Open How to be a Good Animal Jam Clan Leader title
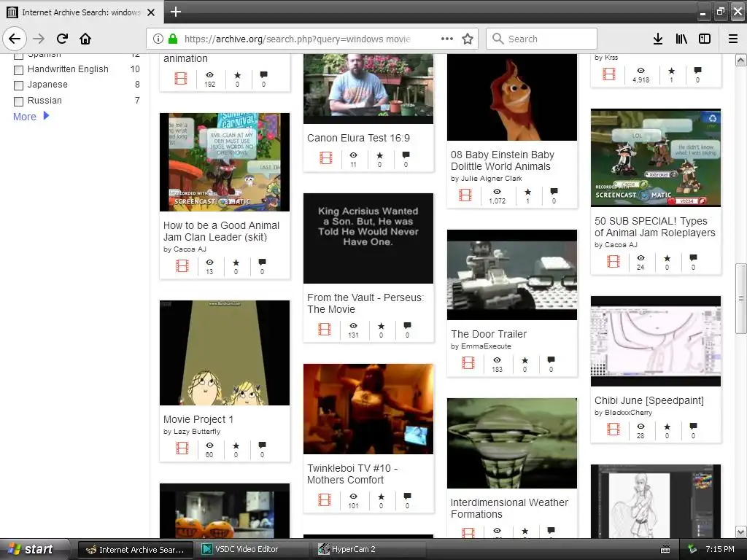The width and height of the screenshot is (747, 560). (222, 231)
